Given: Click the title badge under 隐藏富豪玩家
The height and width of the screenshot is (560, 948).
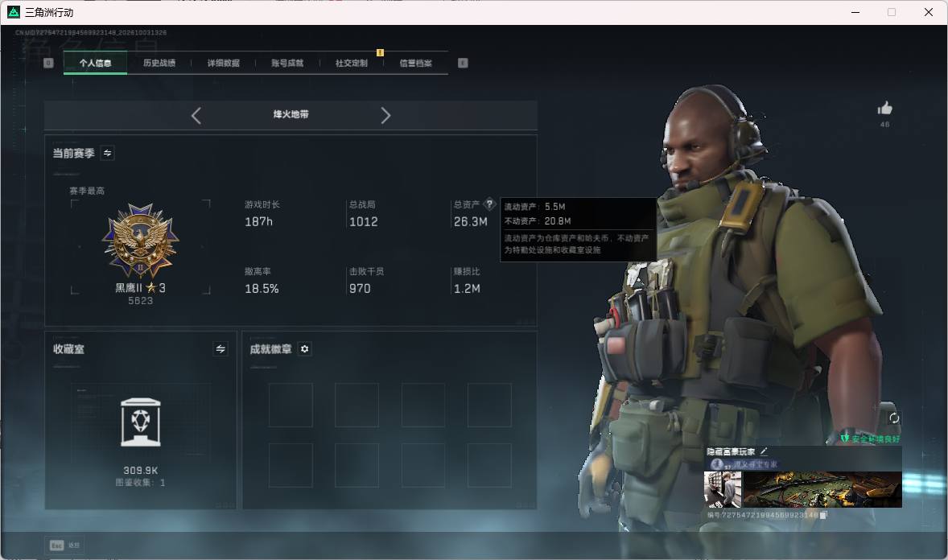Looking at the screenshot, I should [x=744, y=464].
